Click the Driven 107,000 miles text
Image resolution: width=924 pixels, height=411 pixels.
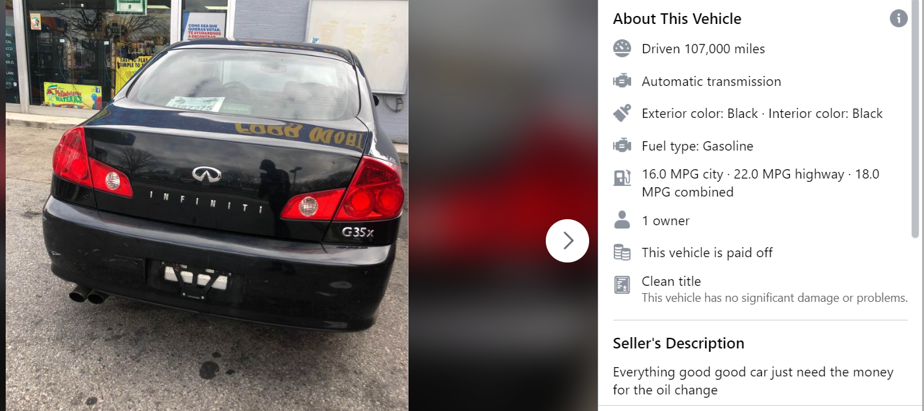pyautogui.click(x=703, y=49)
